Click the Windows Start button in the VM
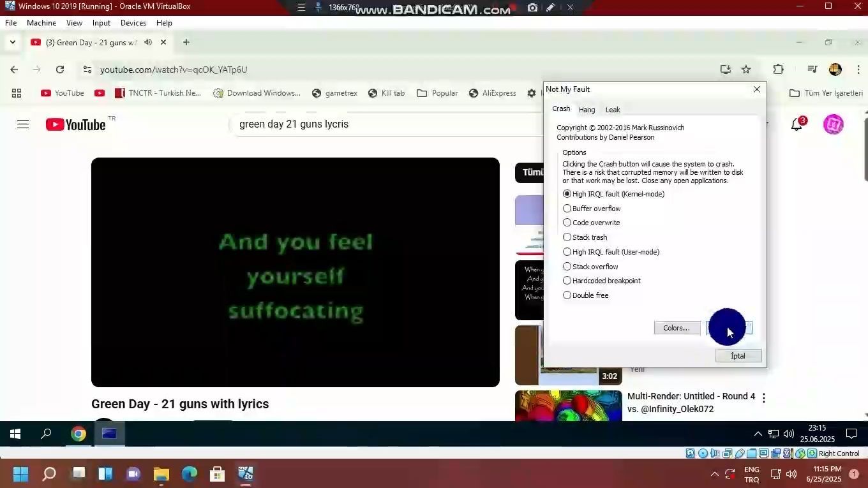This screenshot has height=488, width=868. coord(15,434)
